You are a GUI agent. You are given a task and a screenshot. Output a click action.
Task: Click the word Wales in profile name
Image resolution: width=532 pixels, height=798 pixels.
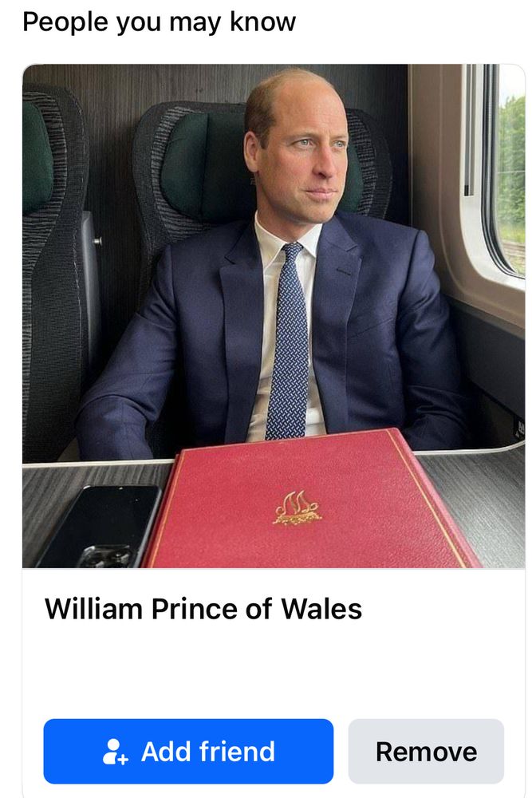point(321,609)
